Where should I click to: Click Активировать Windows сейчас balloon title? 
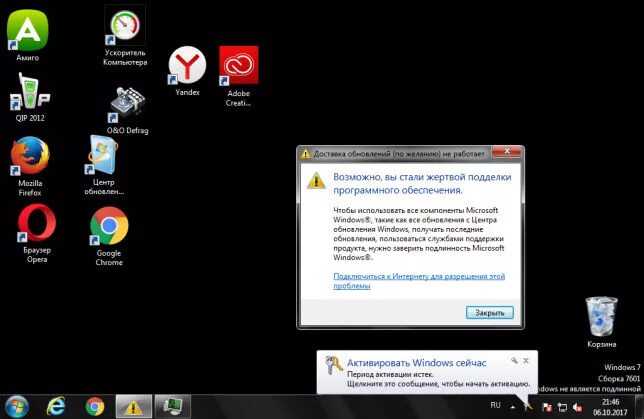click(x=416, y=363)
